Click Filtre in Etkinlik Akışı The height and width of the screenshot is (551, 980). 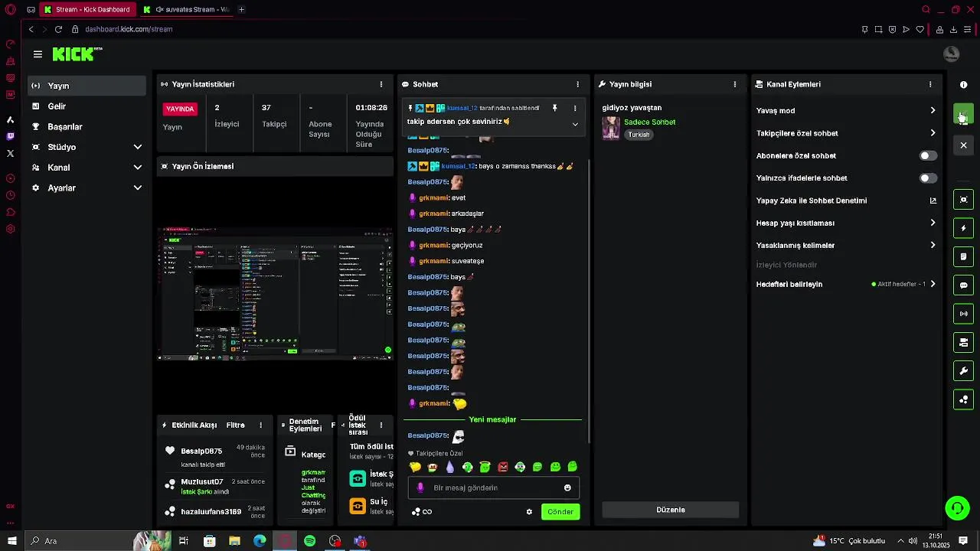coord(235,425)
